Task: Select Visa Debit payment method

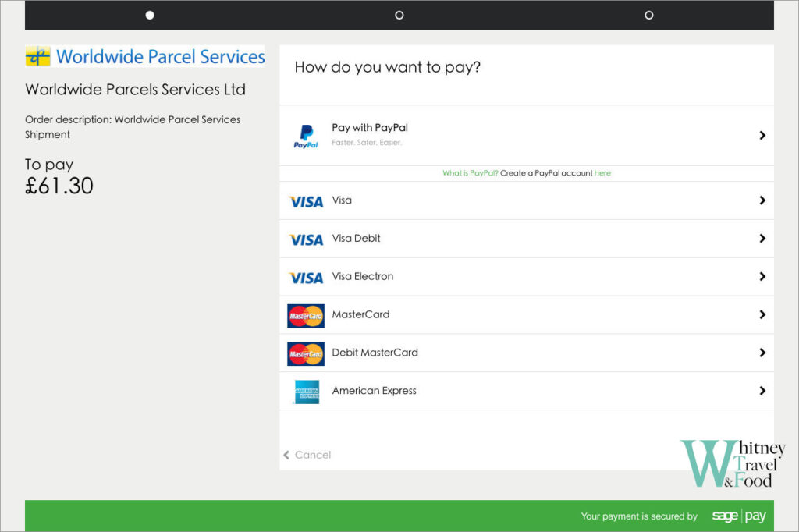Action: coord(527,239)
